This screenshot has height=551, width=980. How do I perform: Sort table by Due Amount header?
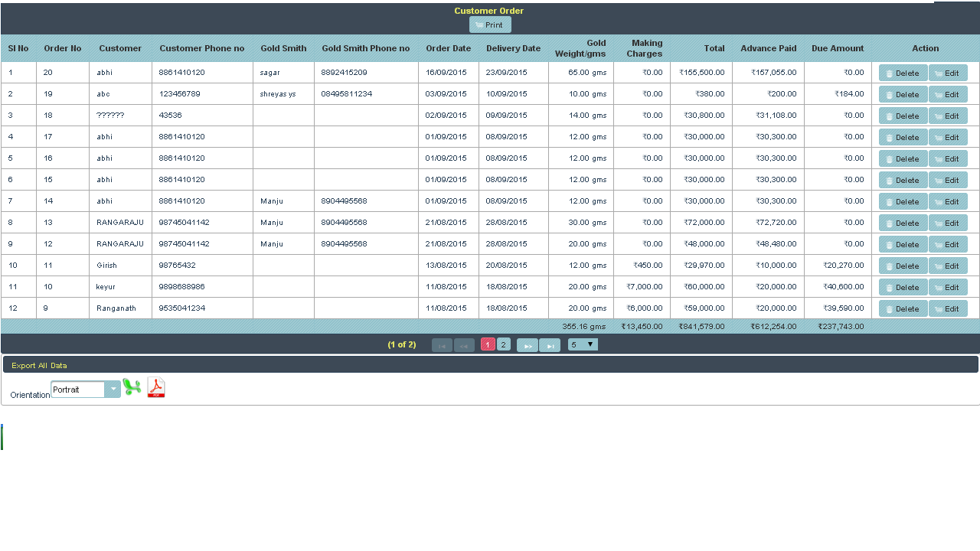(x=838, y=48)
